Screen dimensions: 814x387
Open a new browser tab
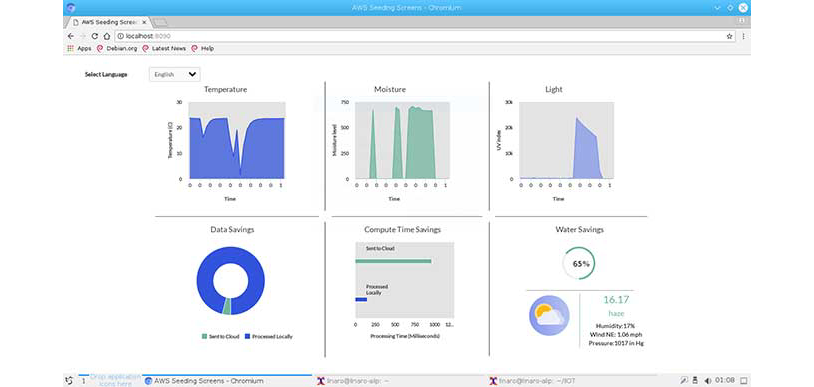point(160,22)
